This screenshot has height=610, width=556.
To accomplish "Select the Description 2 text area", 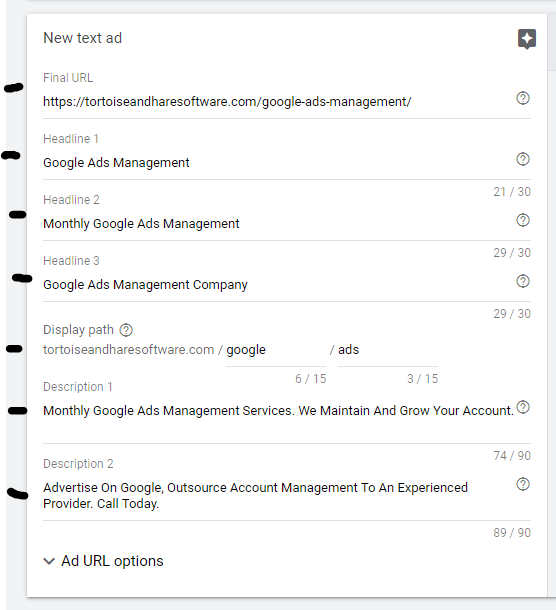I will 278,496.
